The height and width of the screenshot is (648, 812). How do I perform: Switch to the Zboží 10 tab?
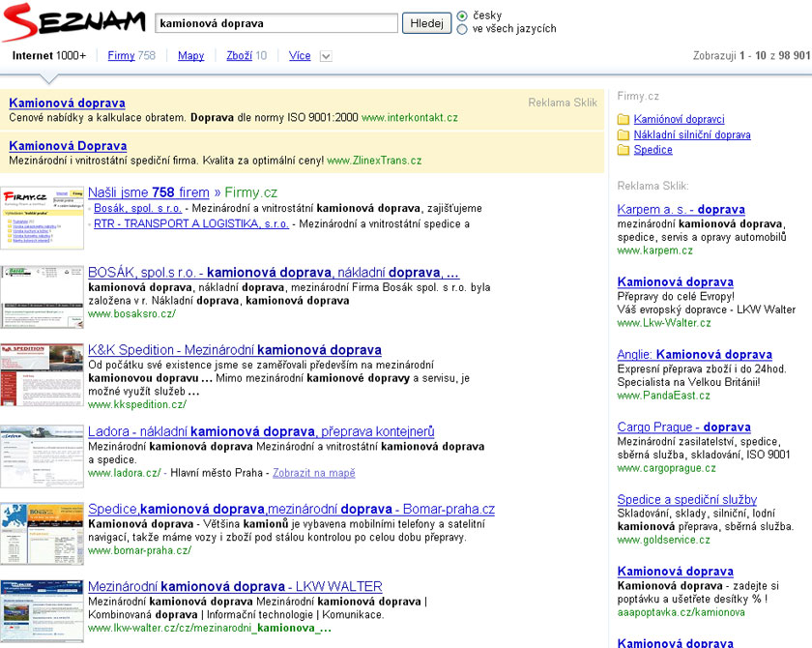pos(246,55)
